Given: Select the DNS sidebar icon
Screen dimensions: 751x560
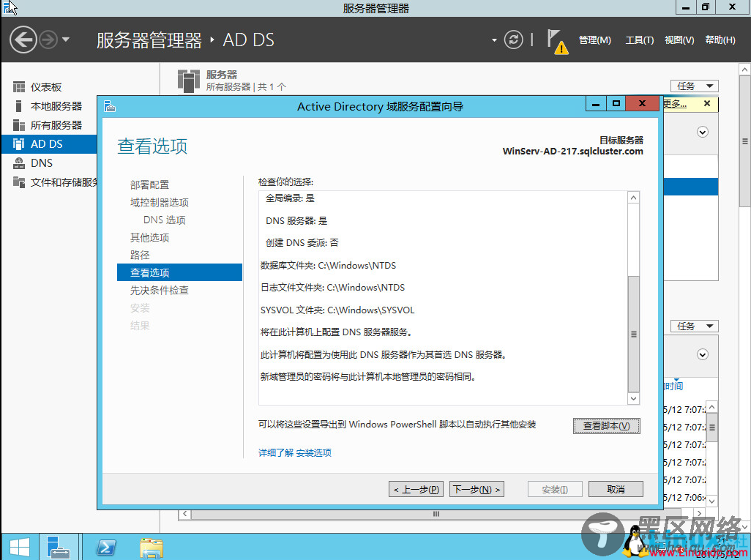Looking at the screenshot, I should 19,163.
